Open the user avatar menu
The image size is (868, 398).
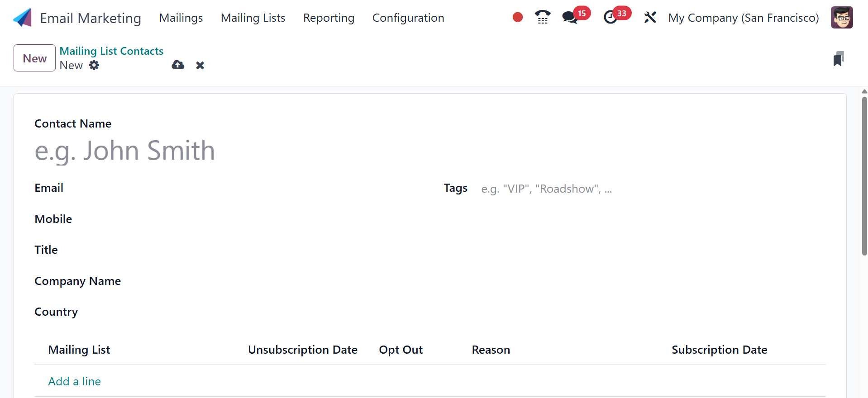click(842, 18)
